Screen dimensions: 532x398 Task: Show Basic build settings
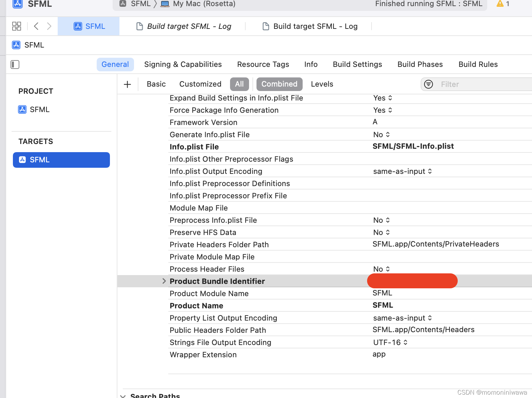coord(156,84)
